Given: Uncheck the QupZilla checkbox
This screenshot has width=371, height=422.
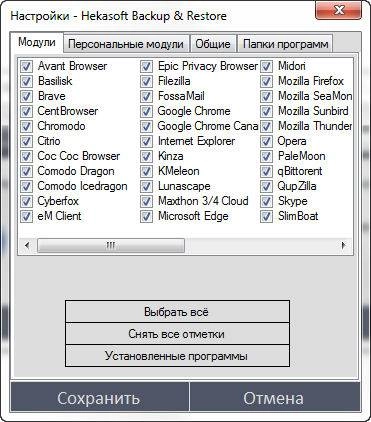Looking at the screenshot, I should coord(266,186).
